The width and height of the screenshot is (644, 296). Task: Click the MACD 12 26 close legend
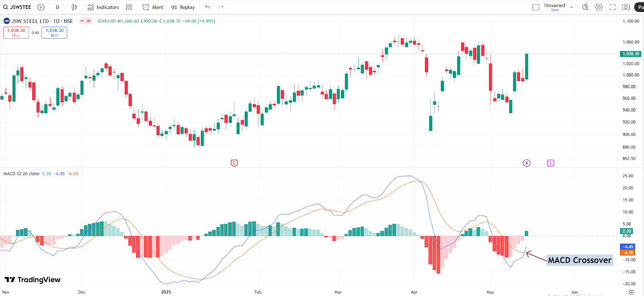(x=21, y=174)
